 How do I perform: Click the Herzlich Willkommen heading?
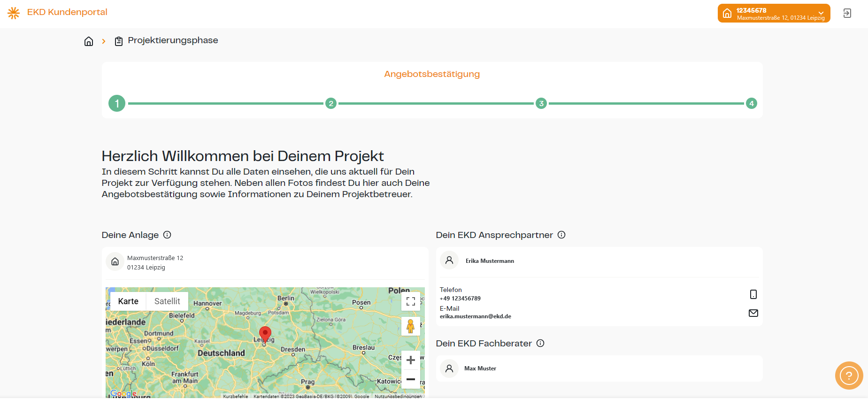coord(243,156)
